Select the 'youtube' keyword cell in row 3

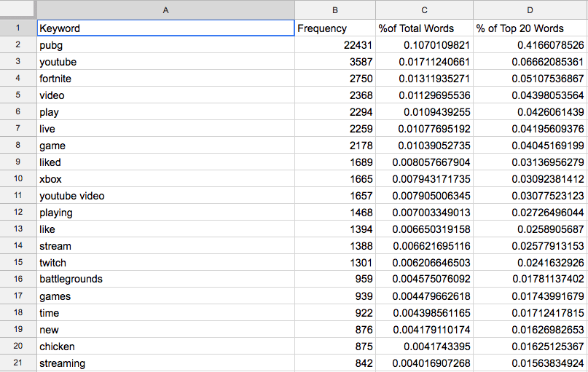pyautogui.click(x=165, y=61)
